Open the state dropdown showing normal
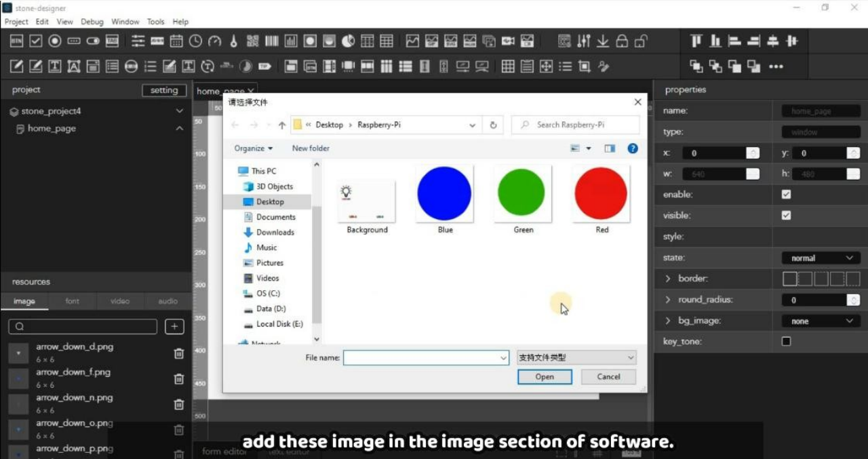This screenshot has width=868, height=459. (821, 258)
